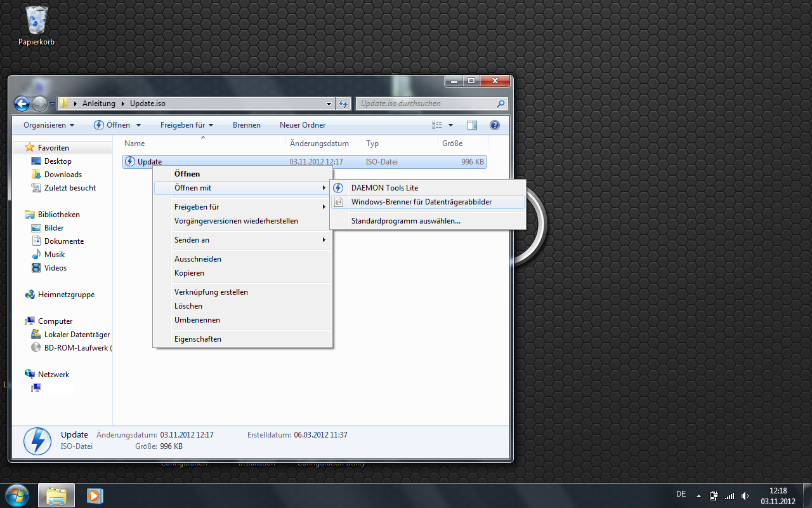Image resolution: width=812 pixels, height=508 pixels.
Task: Open the blue help question mark icon
Action: (x=495, y=125)
